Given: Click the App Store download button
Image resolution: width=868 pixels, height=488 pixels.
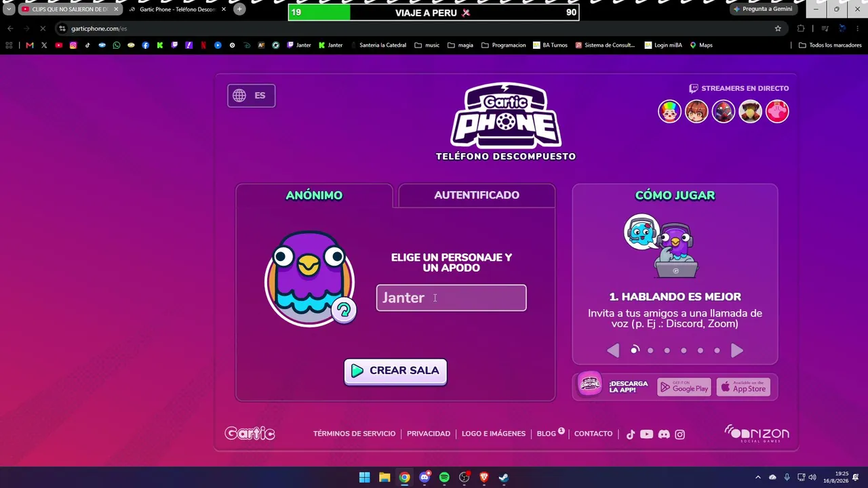Looking at the screenshot, I should (x=743, y=388).
